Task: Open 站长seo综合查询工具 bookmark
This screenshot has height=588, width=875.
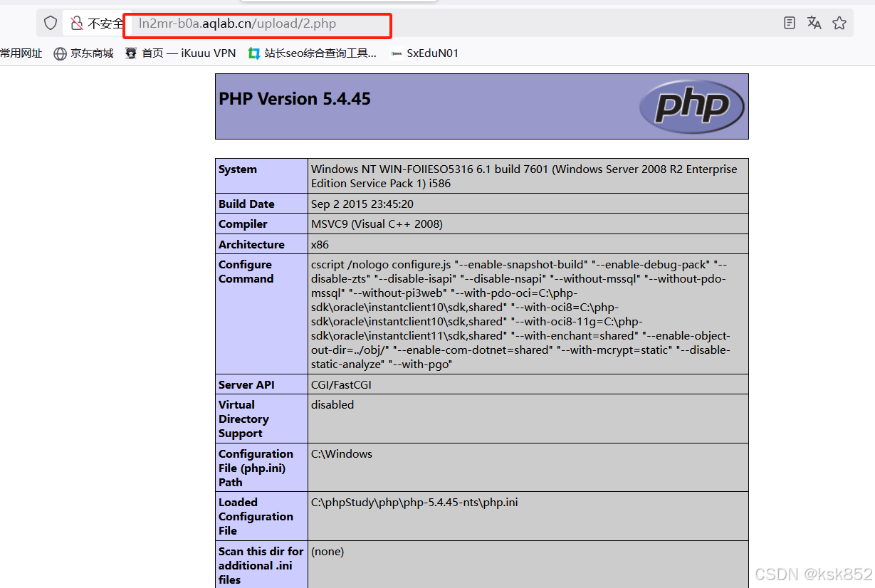Action: click(312, 53)
